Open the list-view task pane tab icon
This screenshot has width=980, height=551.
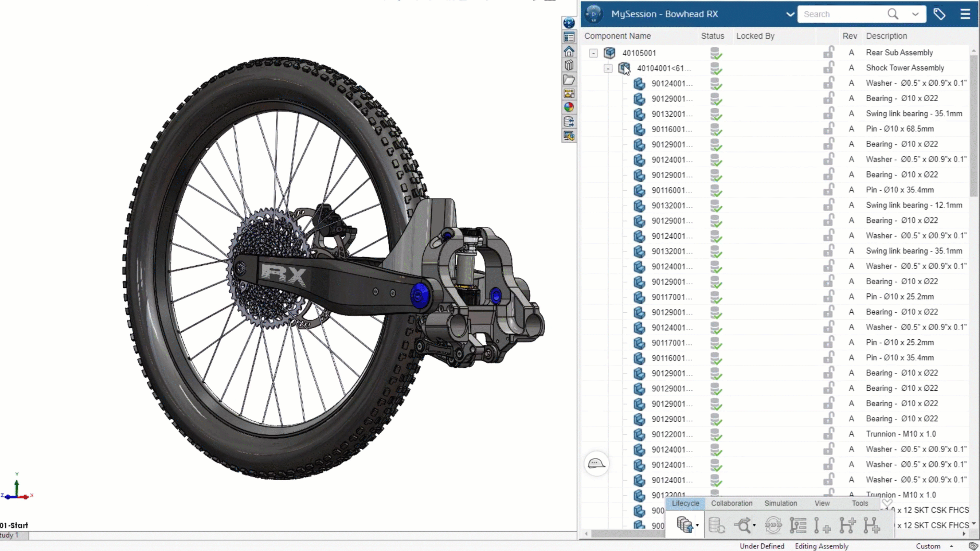[569, 37]
